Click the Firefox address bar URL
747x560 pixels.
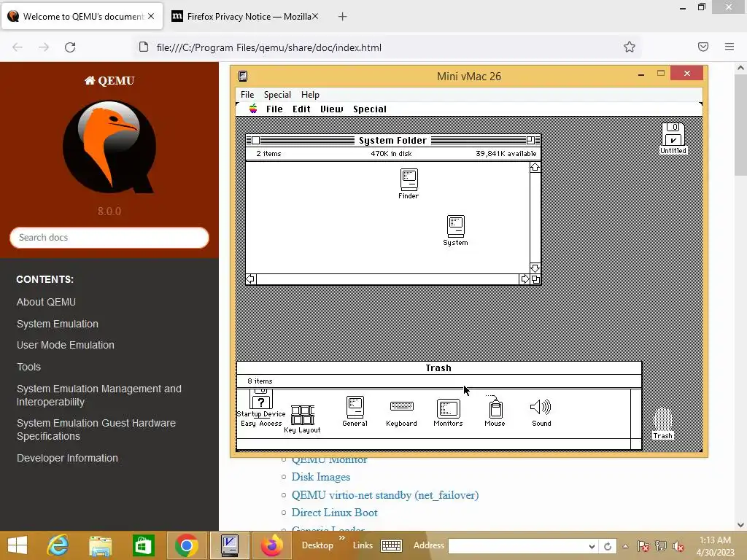268,47
